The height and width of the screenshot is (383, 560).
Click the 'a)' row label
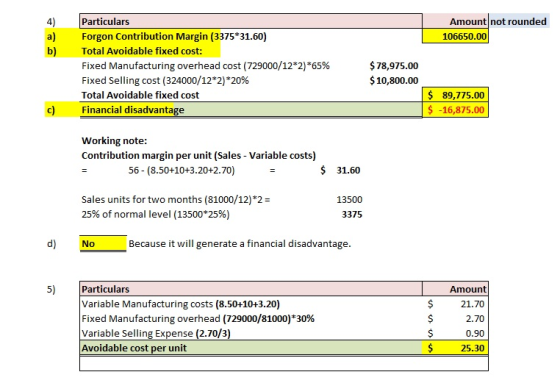coord(51,36)
